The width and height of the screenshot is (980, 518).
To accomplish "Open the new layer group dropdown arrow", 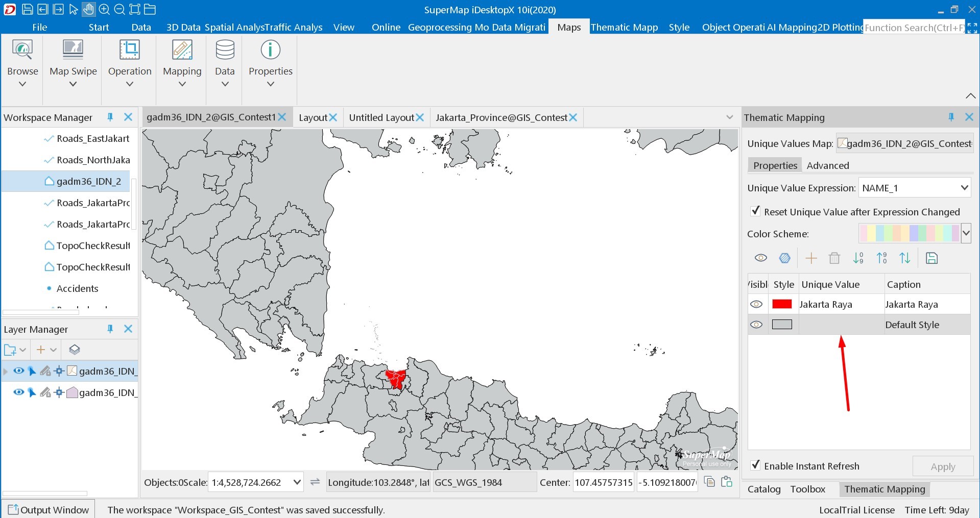I will coord(23,350).
